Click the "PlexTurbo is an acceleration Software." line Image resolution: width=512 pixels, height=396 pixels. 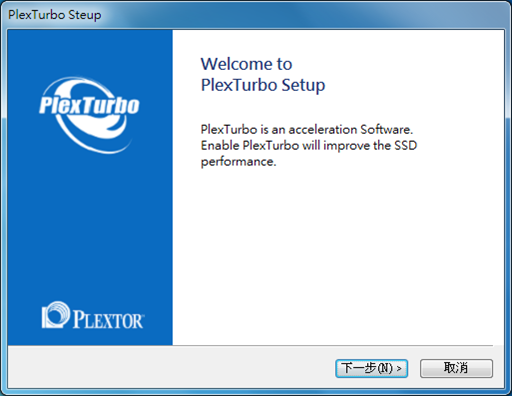[x=307, y=129]
